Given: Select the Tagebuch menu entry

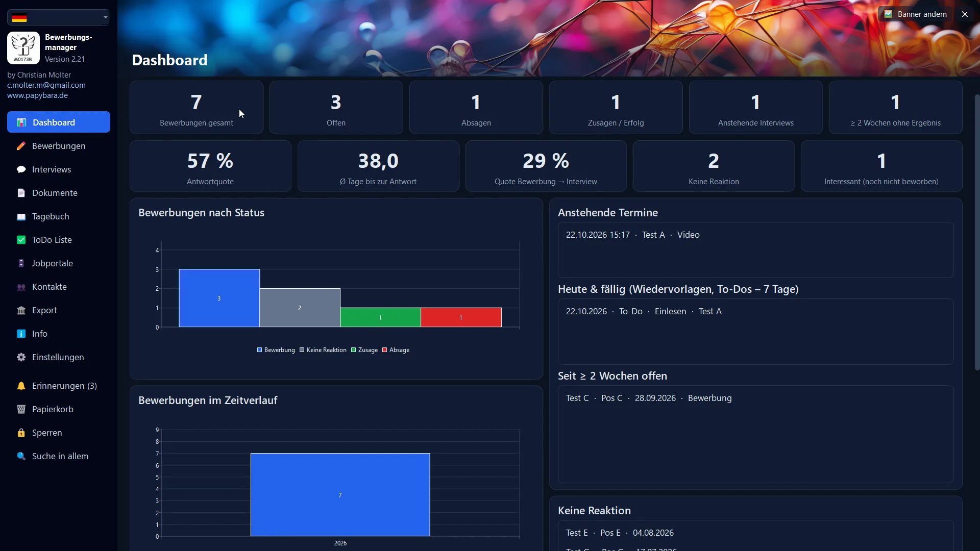Looking at the screenshot, I should point(59,216).
